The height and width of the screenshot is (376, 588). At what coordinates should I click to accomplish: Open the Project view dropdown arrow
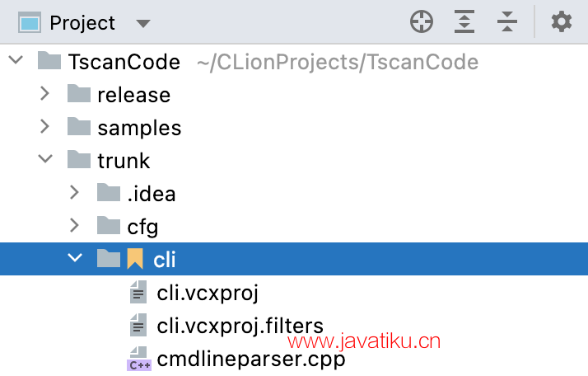point(143,23)
